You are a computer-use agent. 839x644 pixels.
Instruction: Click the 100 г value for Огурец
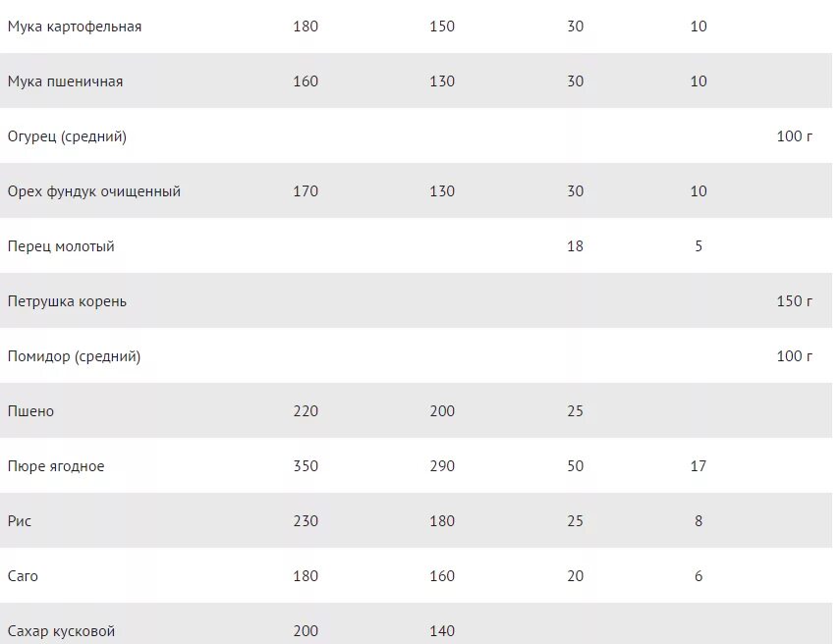pos(795,136)
